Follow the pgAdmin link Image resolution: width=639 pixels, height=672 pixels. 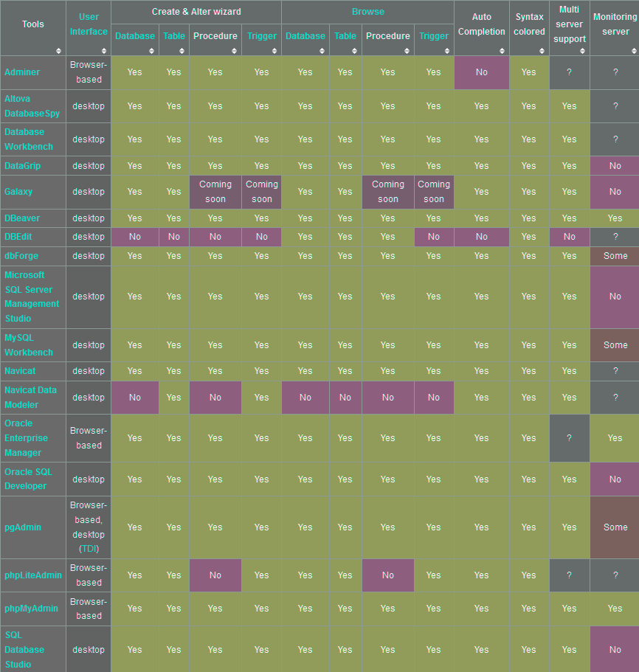tap(23, 527)
